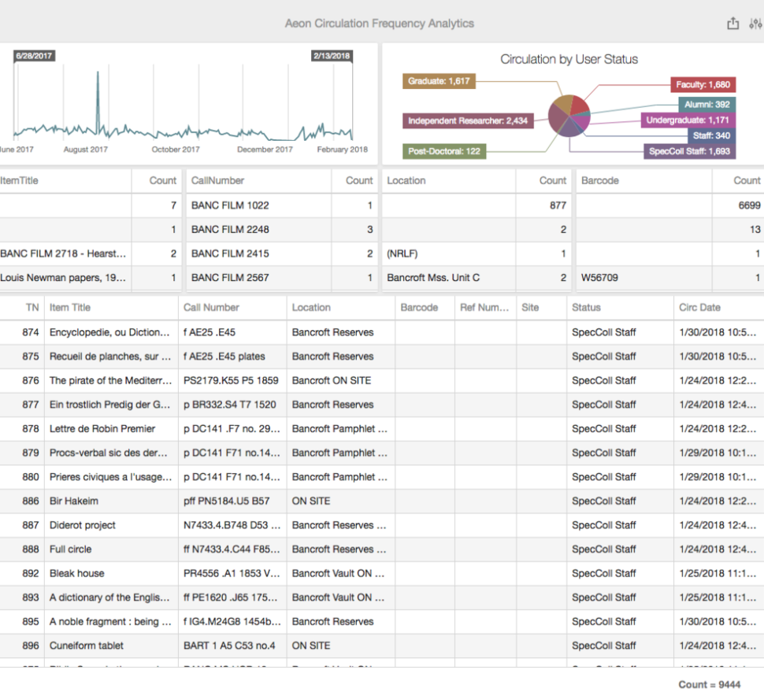Image resolution: width=764 pixels, height=700 pixels.
Task: Click the Call Number column header
Action: point(211,308)
